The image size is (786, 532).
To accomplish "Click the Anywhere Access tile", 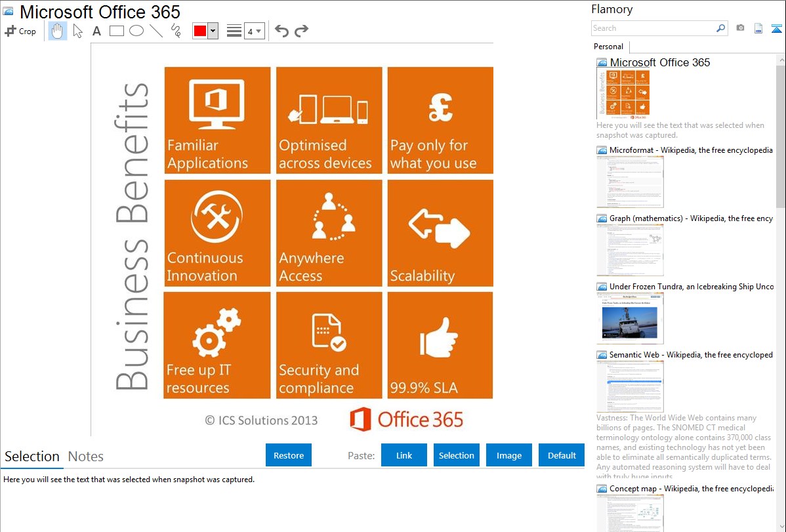I will click(x=329, y=233).
